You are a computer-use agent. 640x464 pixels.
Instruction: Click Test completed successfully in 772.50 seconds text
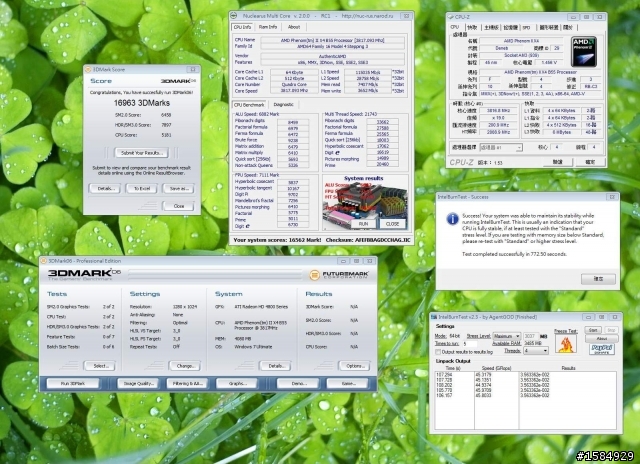click(x=514, y=254)
